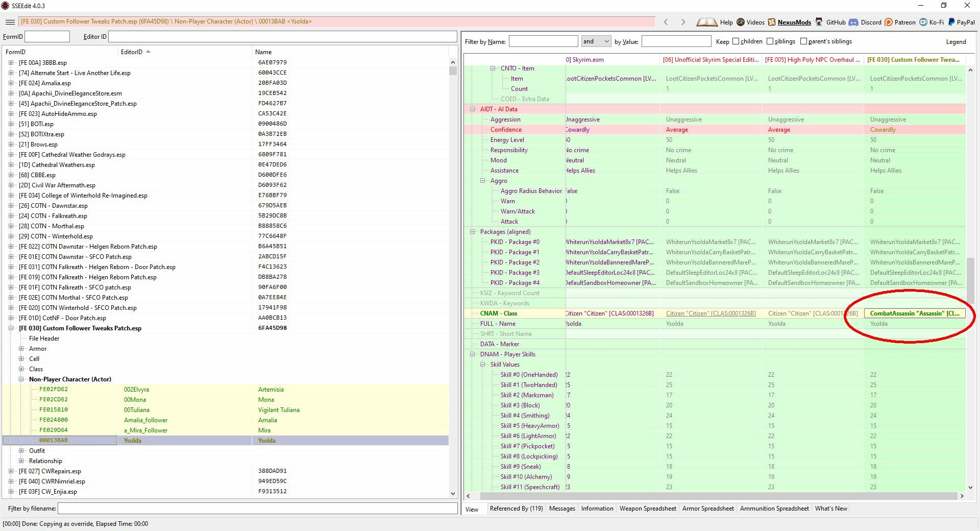The image size is (980, 531).
Task: Open the Ko-Fi icon
Action: [923, 22]
